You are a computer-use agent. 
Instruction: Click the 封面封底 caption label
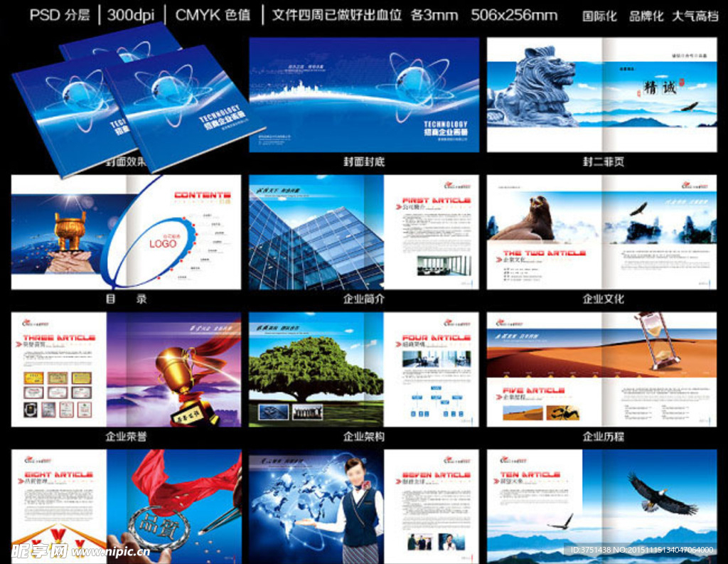(364, 161)
